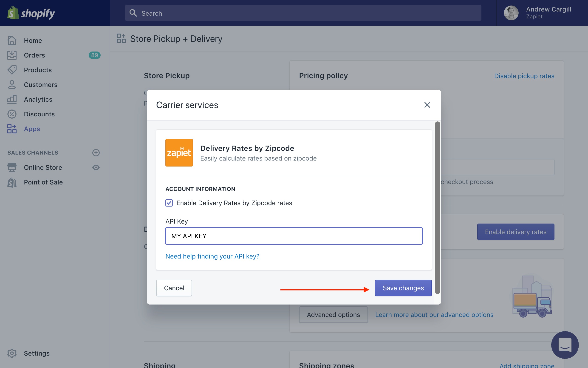
Task: Click the dialog's vertical scrollbar
Action: (437, 208)
